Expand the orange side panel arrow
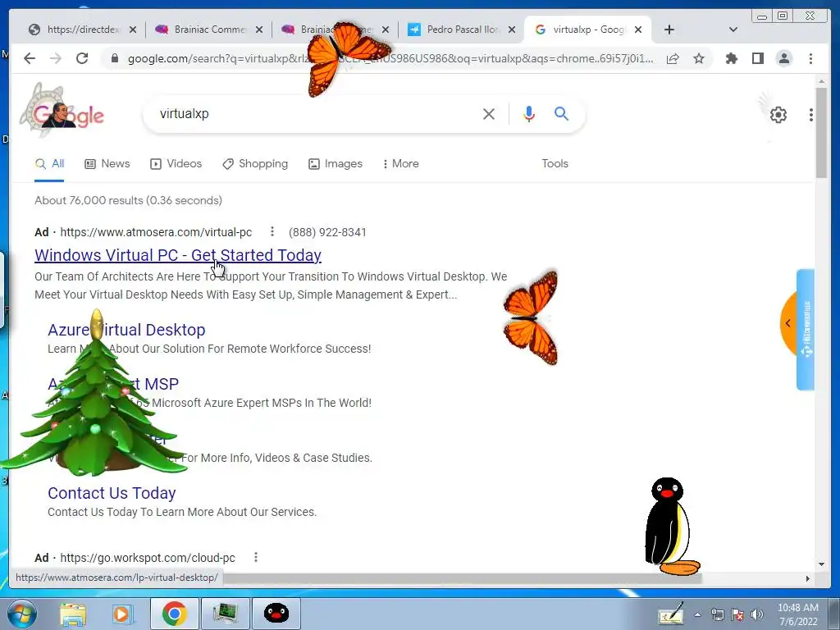Image resolution: width=840 pixels, height=630 pixels. click(x=788, y=323)
